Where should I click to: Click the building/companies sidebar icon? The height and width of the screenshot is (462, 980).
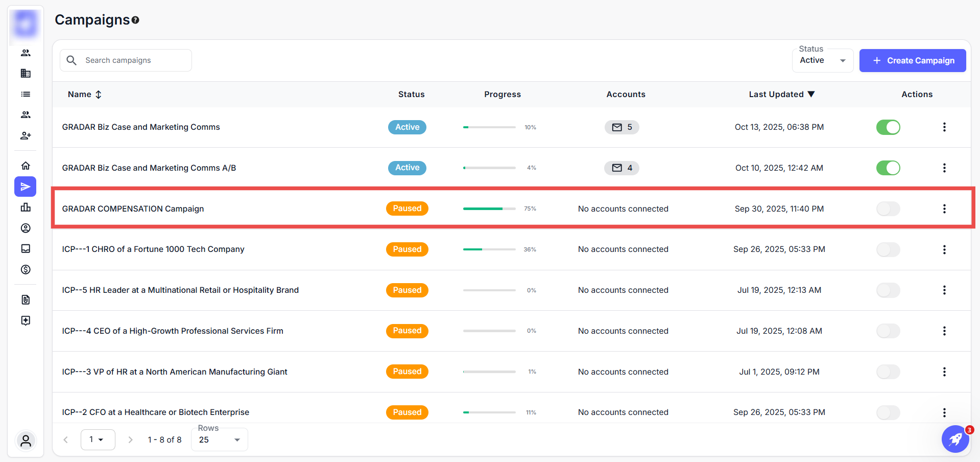coord(26,74)
